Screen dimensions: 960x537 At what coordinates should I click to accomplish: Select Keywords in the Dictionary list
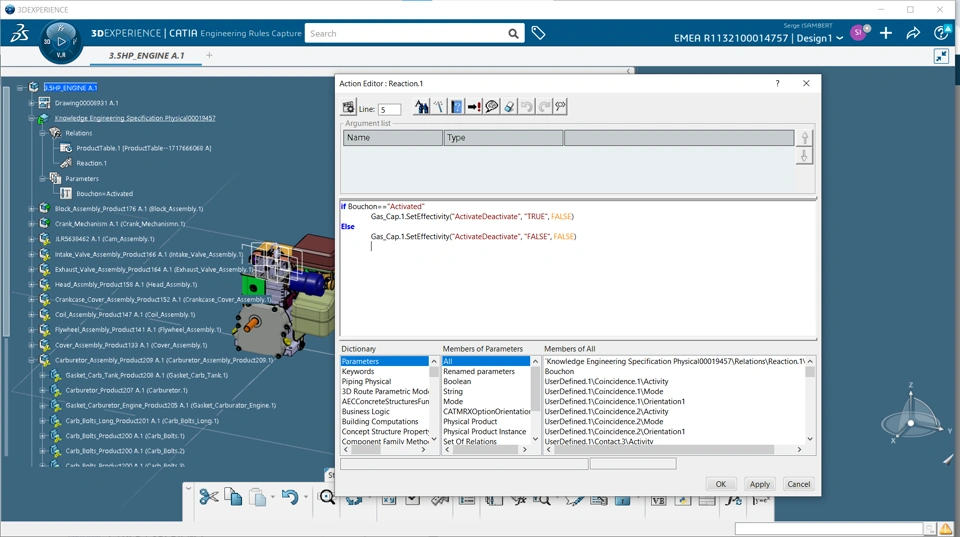coord(358,371)
